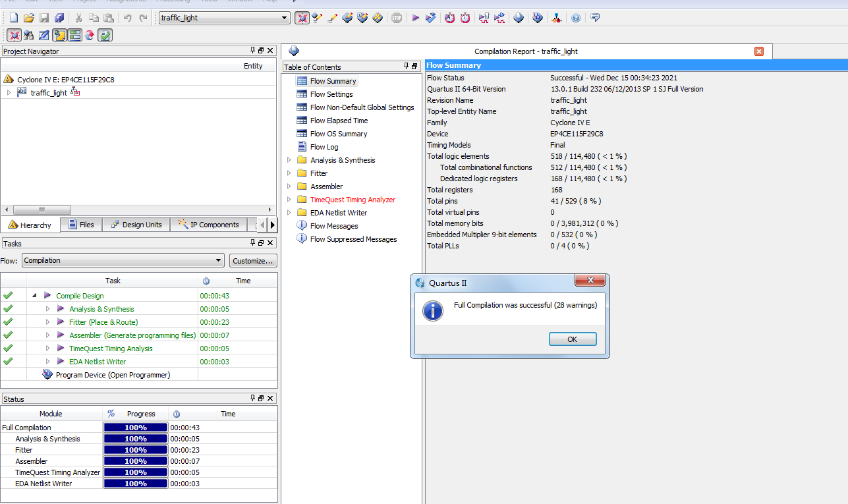Click the RTL simulation waveform icon

pyautogui.click(x=484, y=18)
